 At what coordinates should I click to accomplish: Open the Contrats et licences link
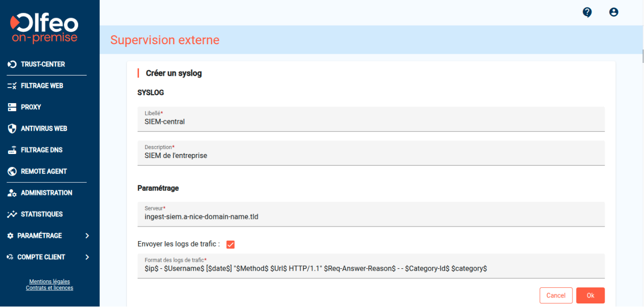click(x=49, y=288)
